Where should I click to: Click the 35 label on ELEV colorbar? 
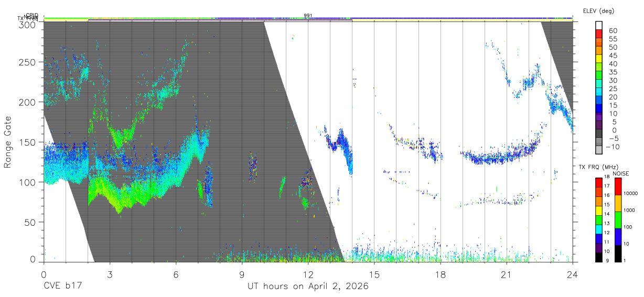coord(613,72)
